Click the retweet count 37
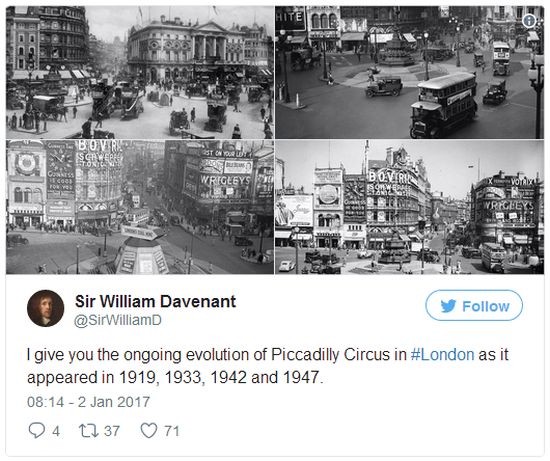Viewport: 550px width, 461px height. click(x=112, y=431)
